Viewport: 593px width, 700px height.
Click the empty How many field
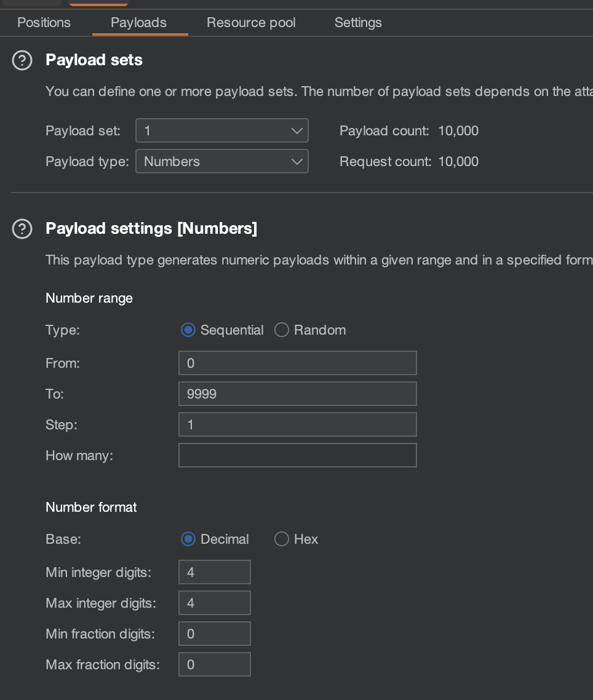[x=297, y=455]
